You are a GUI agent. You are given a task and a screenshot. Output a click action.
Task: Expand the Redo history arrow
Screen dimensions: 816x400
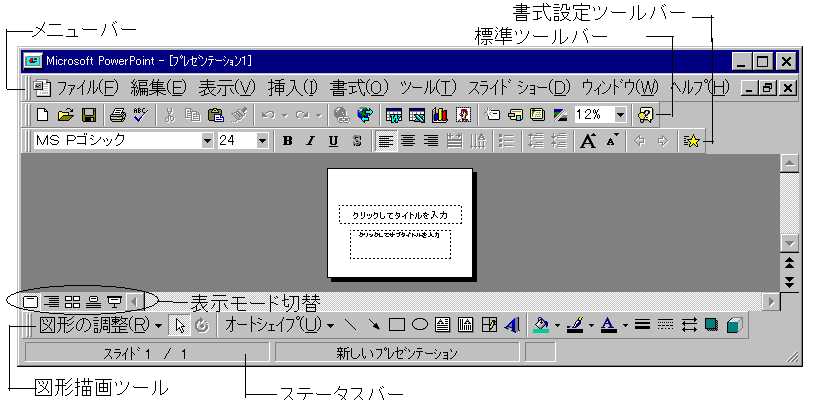[319, 115]
